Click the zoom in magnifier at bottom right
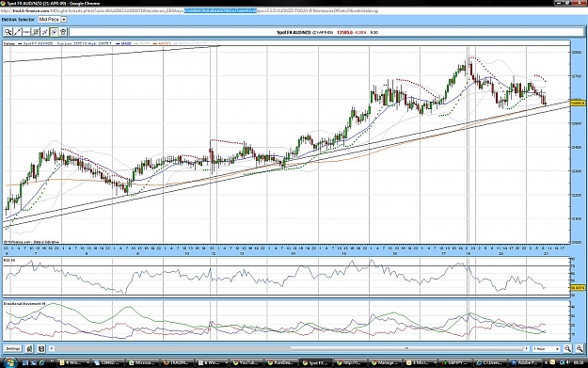The image size is (588, 368). [x=580, y=349]
